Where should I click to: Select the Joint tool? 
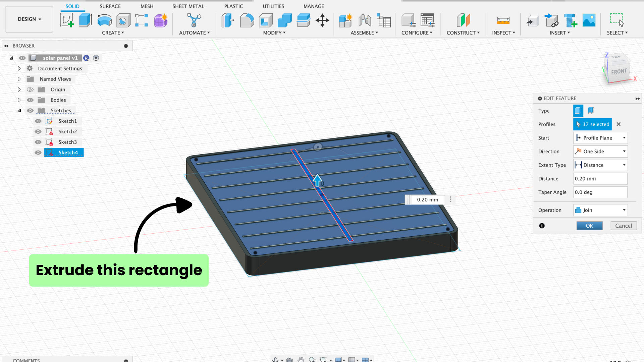[x=365, y=20]
